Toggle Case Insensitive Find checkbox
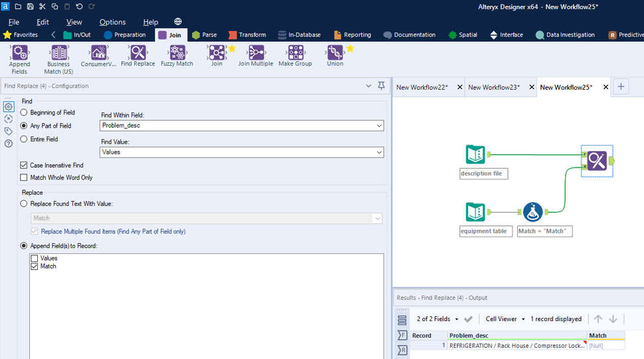Image resolution: width=644 pixels, height=359 pixels. [24, 166]
